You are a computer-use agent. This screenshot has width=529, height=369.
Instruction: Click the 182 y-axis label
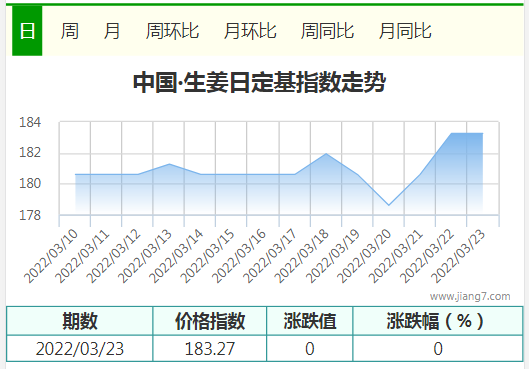click(x=30, y=152)
